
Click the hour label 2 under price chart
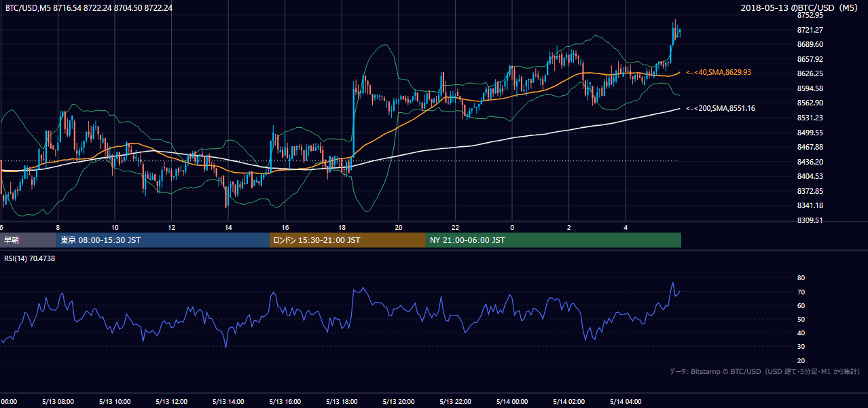569,228
